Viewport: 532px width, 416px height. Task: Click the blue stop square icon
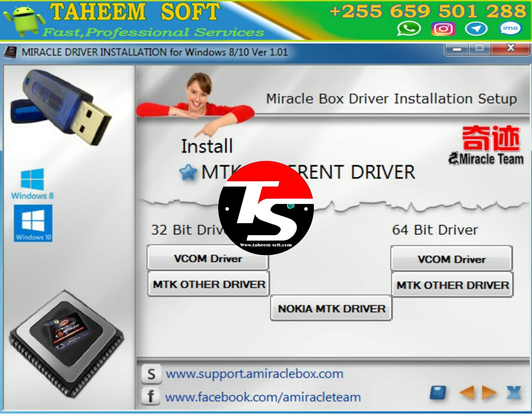point(438,393)
